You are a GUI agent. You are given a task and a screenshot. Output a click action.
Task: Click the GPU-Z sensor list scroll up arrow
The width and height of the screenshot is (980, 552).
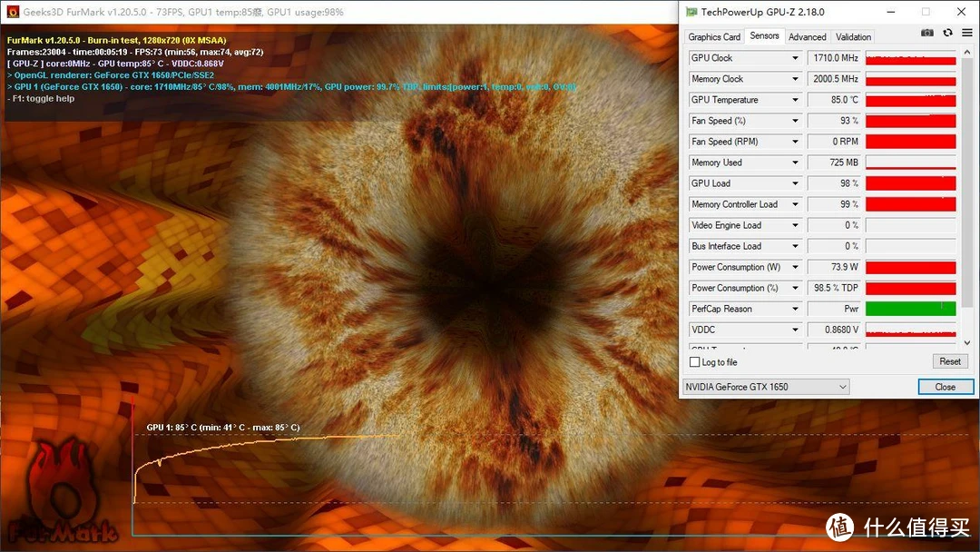(x=967, y=52)
